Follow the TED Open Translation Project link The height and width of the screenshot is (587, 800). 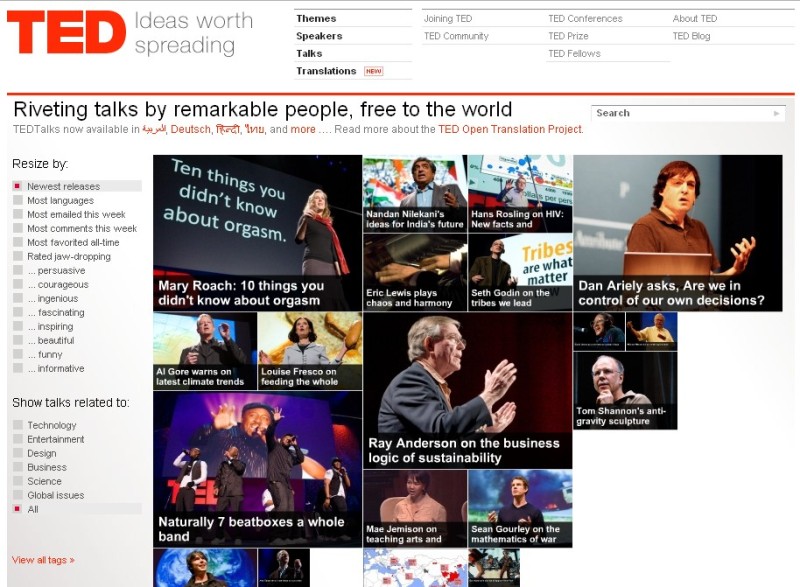coord(510,130)
